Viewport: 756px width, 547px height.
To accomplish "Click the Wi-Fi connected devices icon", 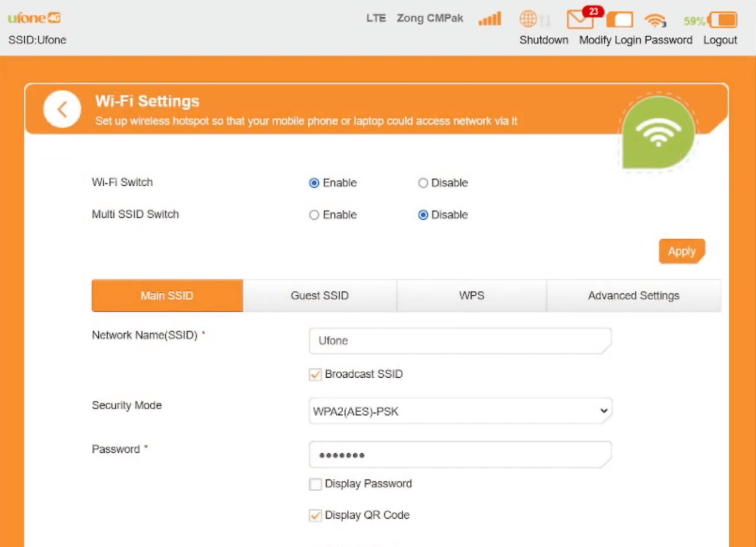I will (x=655, y=20).
